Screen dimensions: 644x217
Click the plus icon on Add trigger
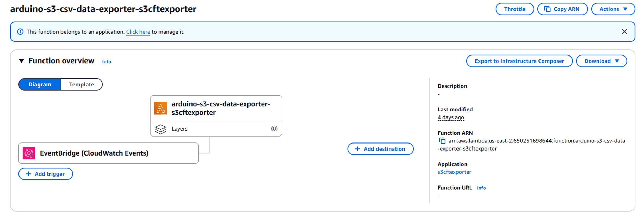[28, 174]
